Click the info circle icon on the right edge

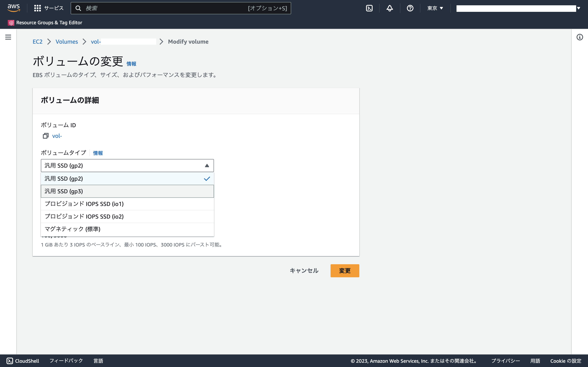[x=580, y=37]
